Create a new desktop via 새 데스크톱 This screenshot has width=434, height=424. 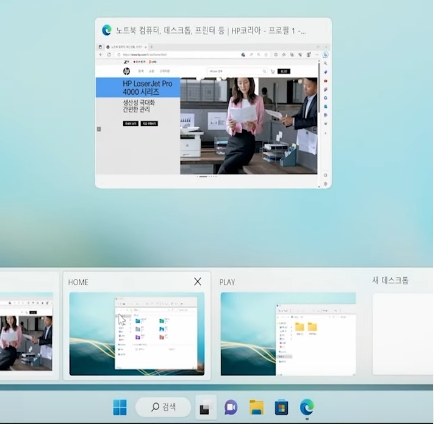coord(403,334)
